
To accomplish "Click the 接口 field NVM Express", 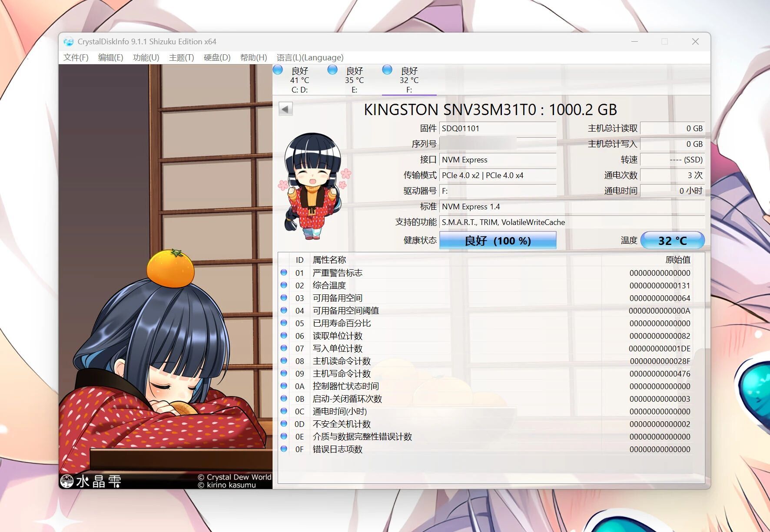I will 498,160.
